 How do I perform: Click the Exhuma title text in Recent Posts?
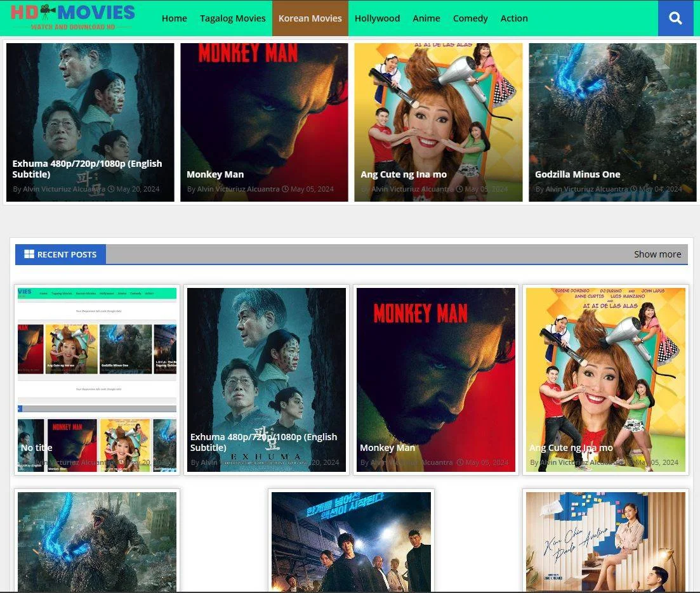pyautogui.click(x=263, y=442)
